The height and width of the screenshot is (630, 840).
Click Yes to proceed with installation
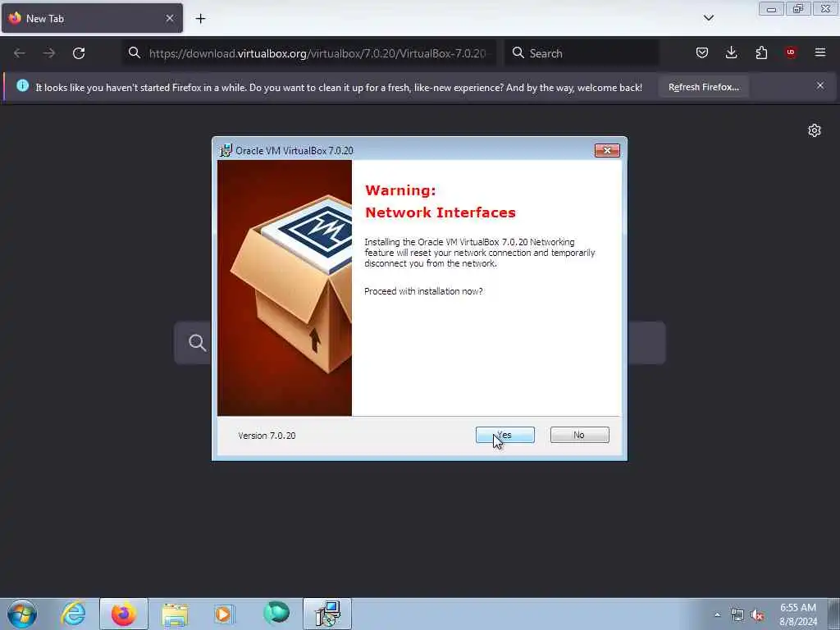tap(504, 435)
